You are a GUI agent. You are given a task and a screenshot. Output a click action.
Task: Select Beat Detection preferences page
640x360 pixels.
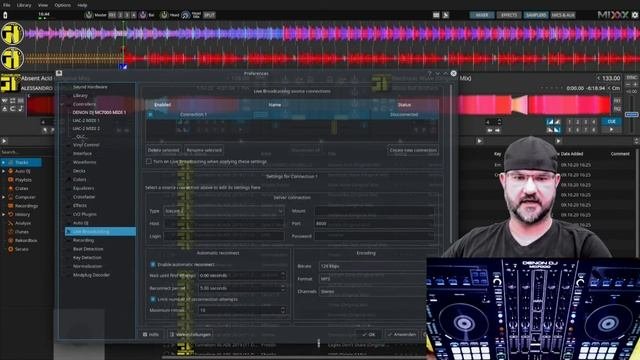(x=88, y=249)
